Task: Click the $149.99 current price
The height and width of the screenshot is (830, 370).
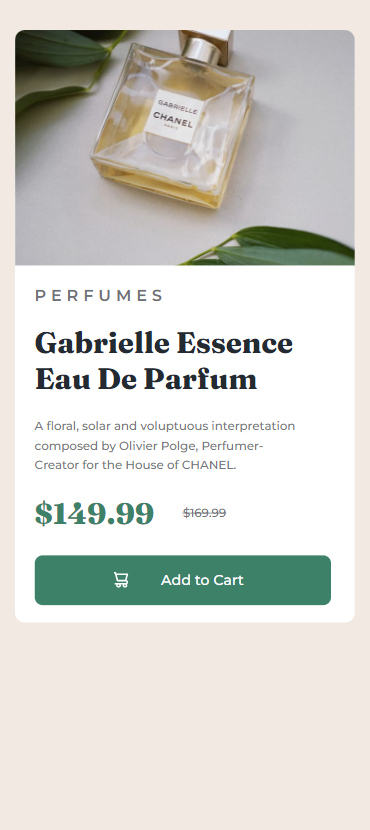Action: (x=94, y=513)
